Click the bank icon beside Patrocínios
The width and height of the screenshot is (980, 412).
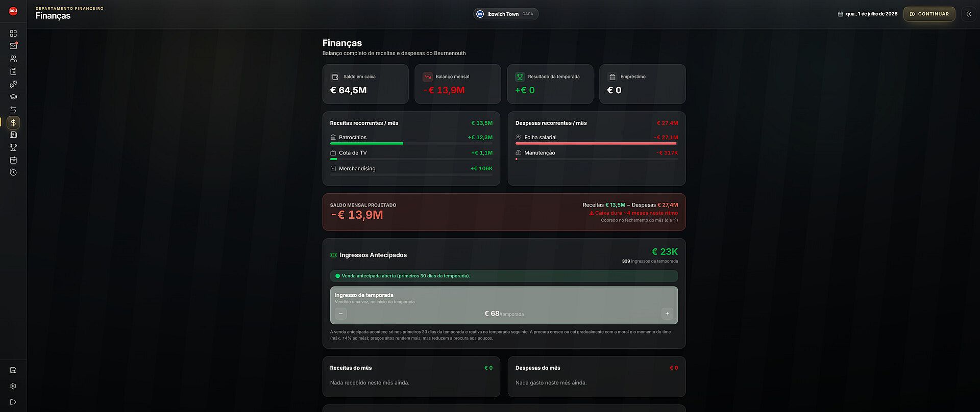333,137
